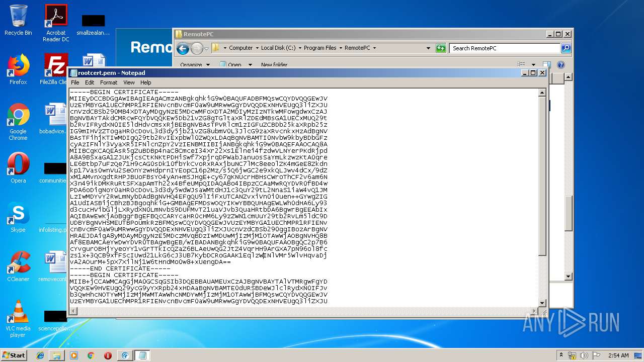Click Action Center flag tray icon

[x=596, y=355]
